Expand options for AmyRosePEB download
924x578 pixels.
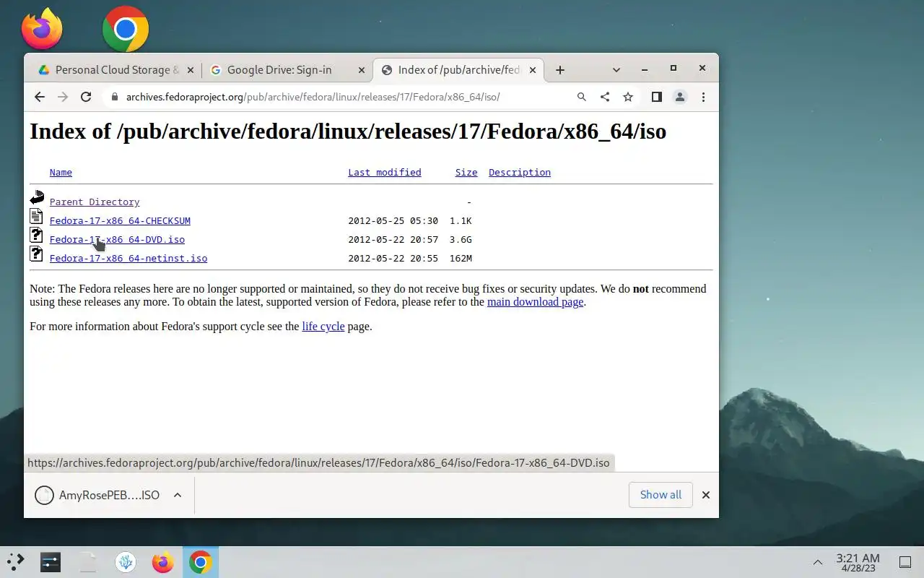[x=178, y=495]
